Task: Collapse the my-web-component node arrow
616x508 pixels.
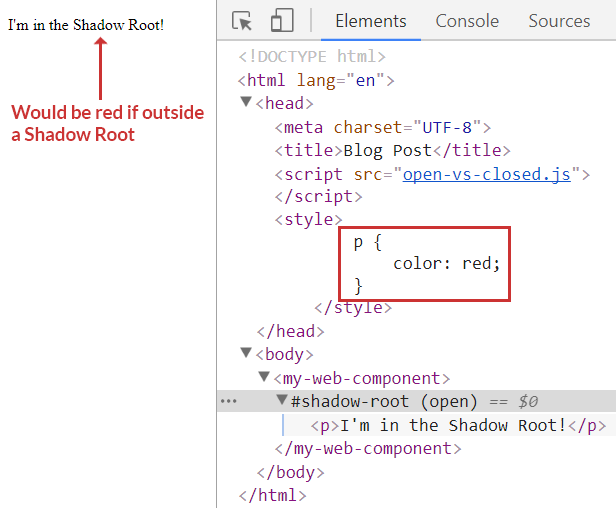Action: (264, 378)
